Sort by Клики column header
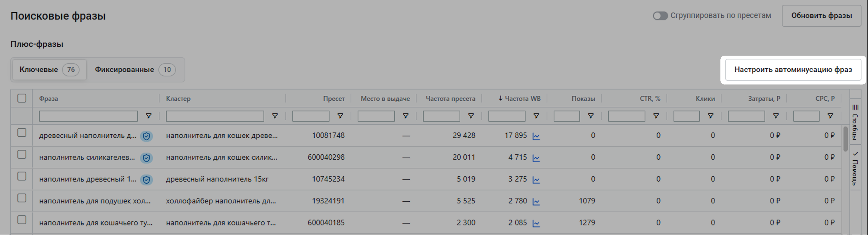The height and width of the screenshot is (235, 868). [x=705, y=98]
